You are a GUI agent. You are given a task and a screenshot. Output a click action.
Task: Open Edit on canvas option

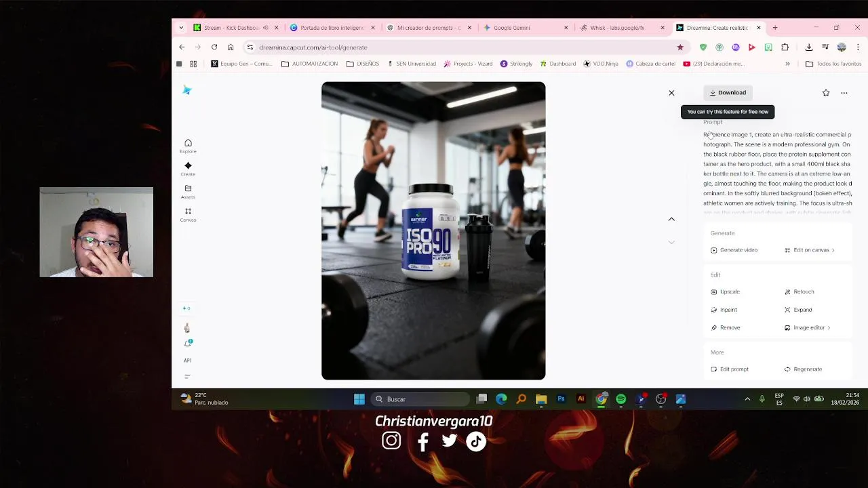pyautogui.click(x=810, y=250)
